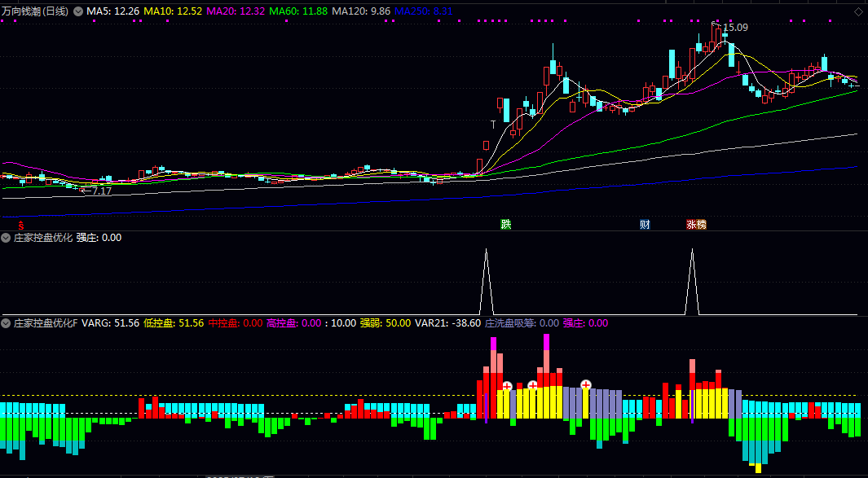Click the 15.09 high price label
Viewport: 868px width, 478px height.
[735, 28]
